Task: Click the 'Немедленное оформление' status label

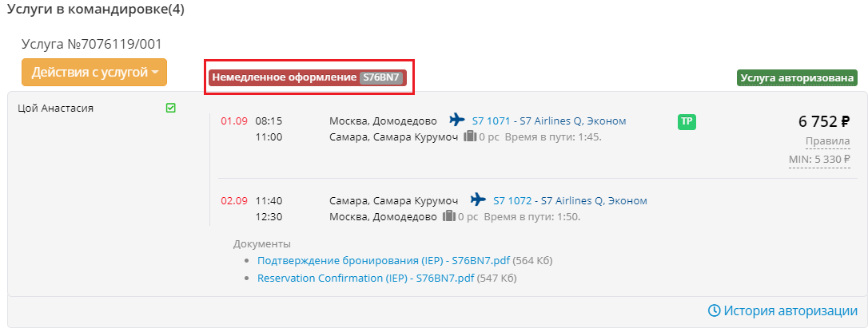Action: [x=284, y=77]
